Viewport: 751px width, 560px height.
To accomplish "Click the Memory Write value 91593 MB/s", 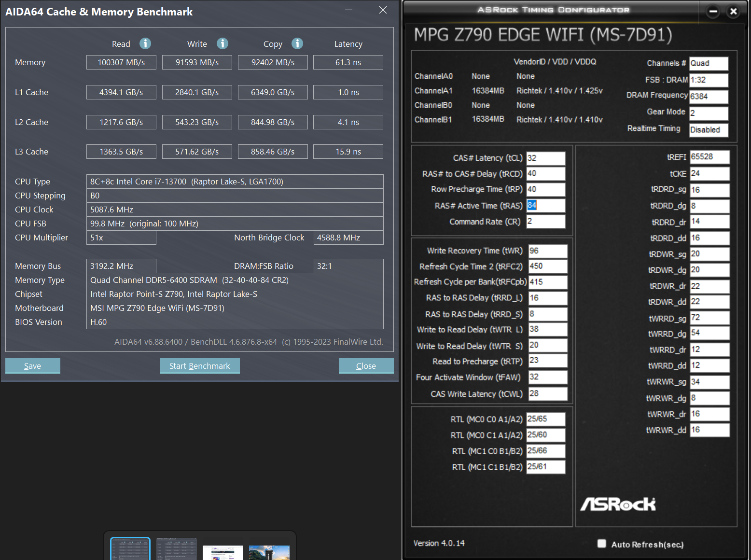I will coord(197,62).
